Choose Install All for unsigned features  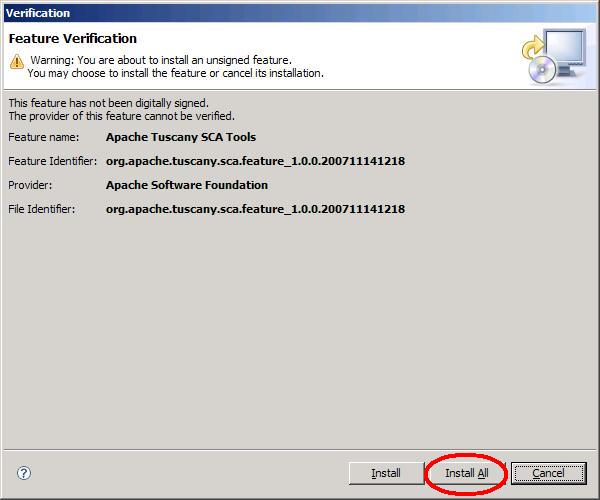coord(466,473)
